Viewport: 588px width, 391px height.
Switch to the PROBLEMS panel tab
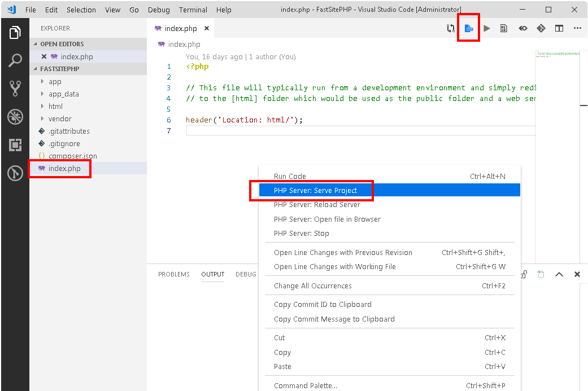(x=173, y=274)
